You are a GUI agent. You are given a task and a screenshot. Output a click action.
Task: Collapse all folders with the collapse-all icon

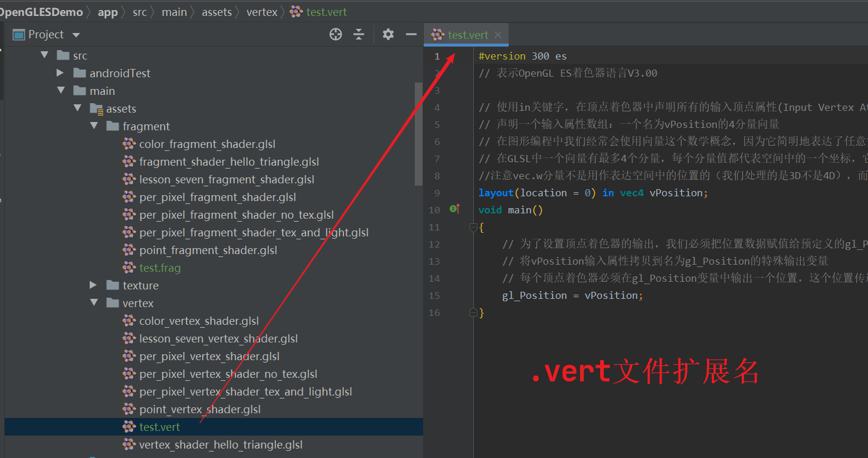pyautogui.click(x=359, y=34)
